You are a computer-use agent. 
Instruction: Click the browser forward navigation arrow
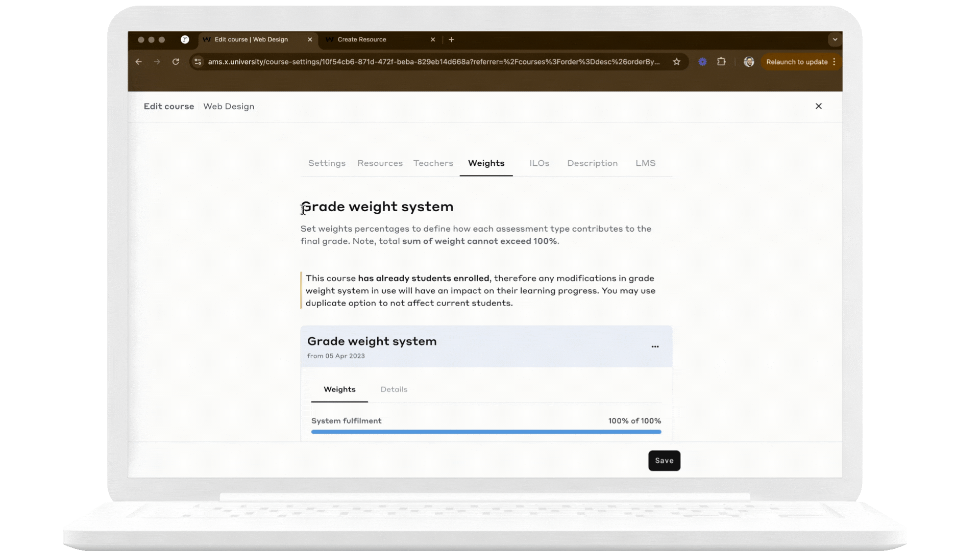[x=157, y=62]
